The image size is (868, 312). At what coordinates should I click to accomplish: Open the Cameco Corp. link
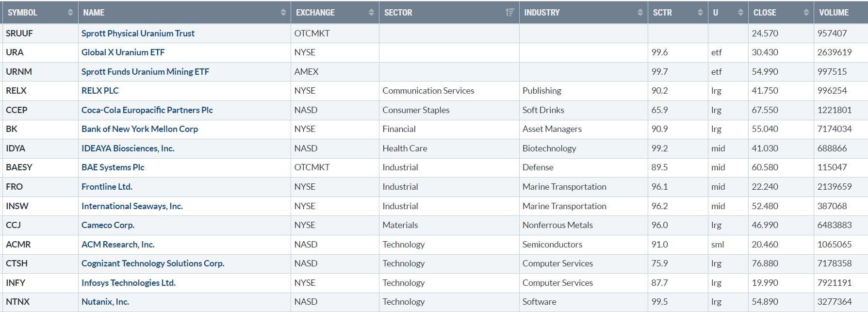108,225
